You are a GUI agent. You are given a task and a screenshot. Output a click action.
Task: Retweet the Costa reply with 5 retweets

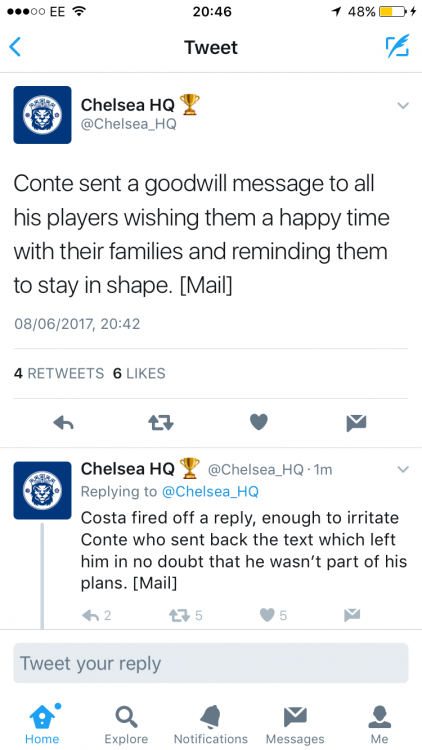pyautogui.click(x=186, y=615)
